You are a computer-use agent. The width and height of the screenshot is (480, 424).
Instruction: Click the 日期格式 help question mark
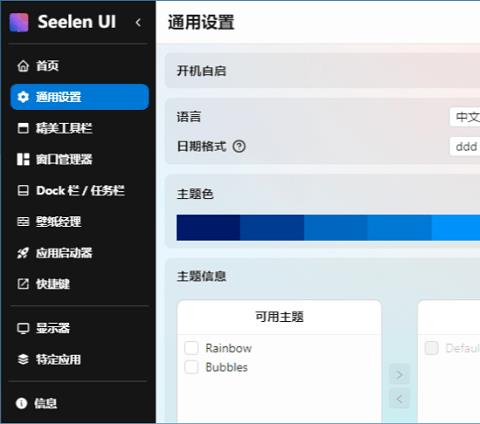click(239, 146)
